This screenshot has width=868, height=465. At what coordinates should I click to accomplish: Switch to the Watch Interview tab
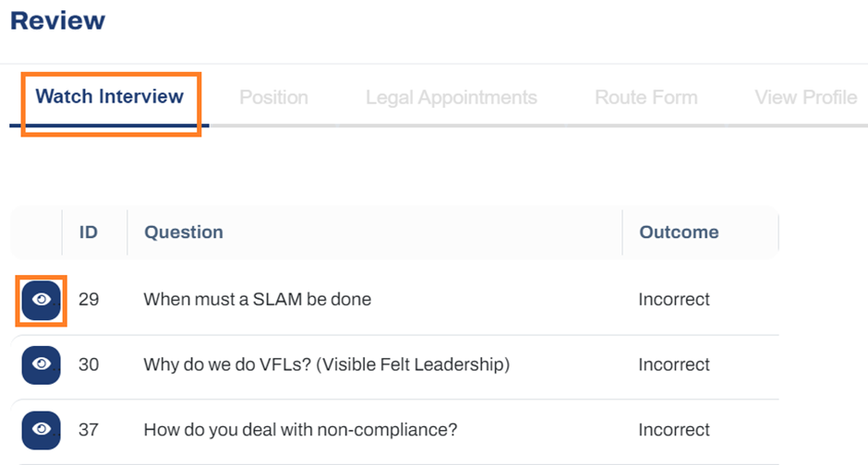pos(110,97)
